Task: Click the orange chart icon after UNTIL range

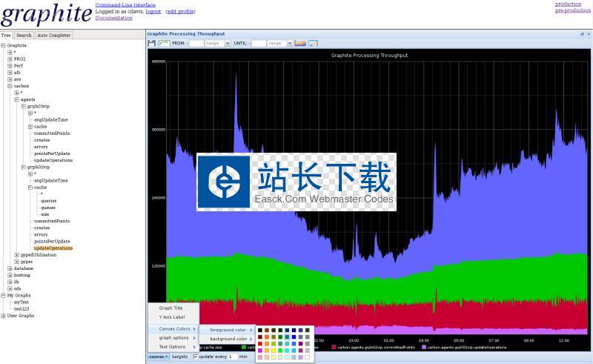Action: point(300,44)
